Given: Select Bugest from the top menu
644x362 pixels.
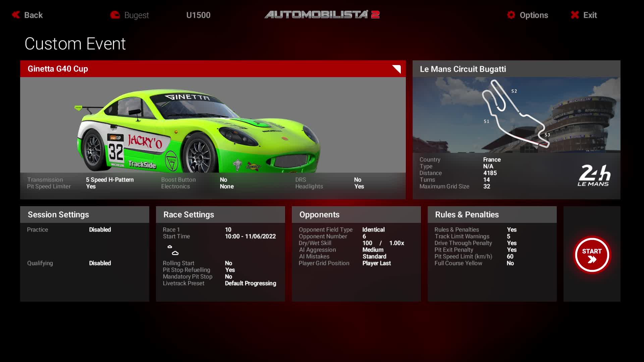Looking at the screenshot, I should tap(136, 15).
